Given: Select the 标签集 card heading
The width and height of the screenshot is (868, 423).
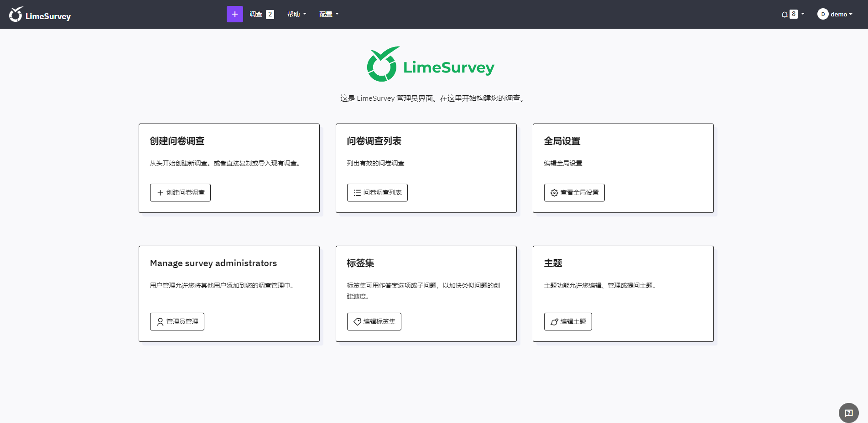Looking at the screenshot, I should [x=360, y=263].
